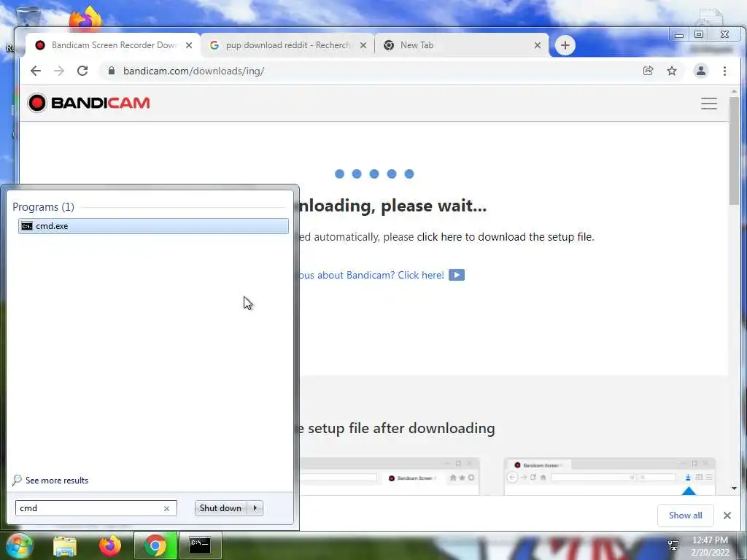Click the address bar URL
This screenshot has height=560, width=747.
point(193,71)
